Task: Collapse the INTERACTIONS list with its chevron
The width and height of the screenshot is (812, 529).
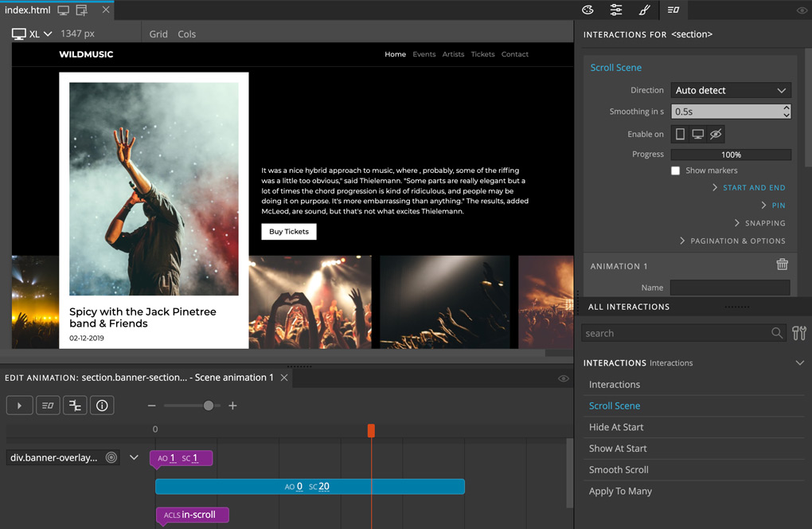Action: [x=799, y=362]
